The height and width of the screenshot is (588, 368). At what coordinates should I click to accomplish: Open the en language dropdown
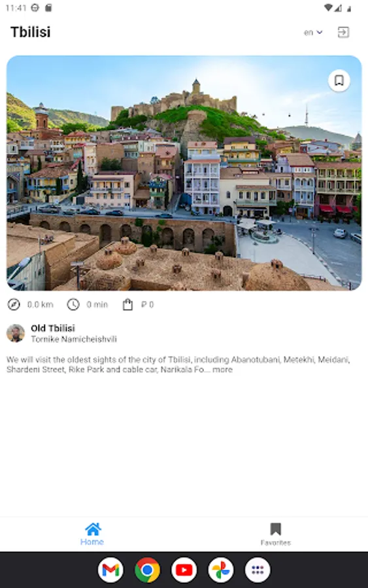[313, 32]
